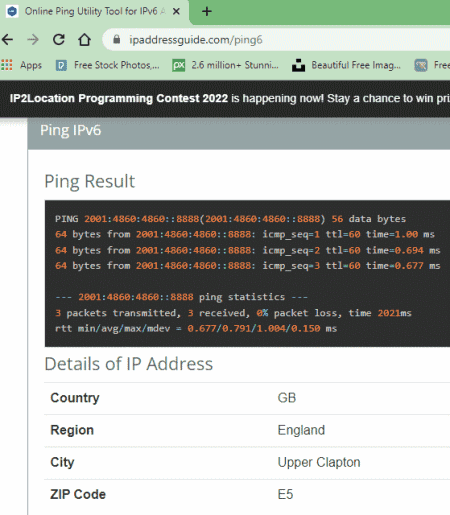This screenshot has width=450, height=515.
Task: Click the padlock site security icon
Action: point(116,39)
